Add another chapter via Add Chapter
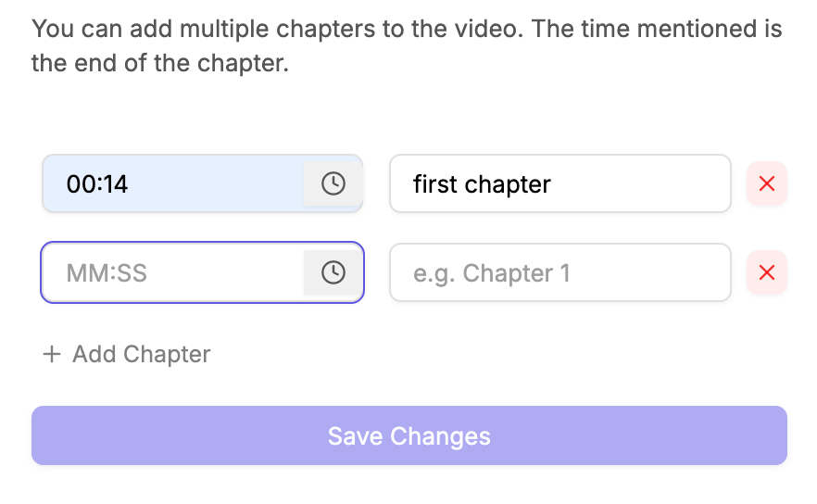The image size is (817, 504). [127, 355]
